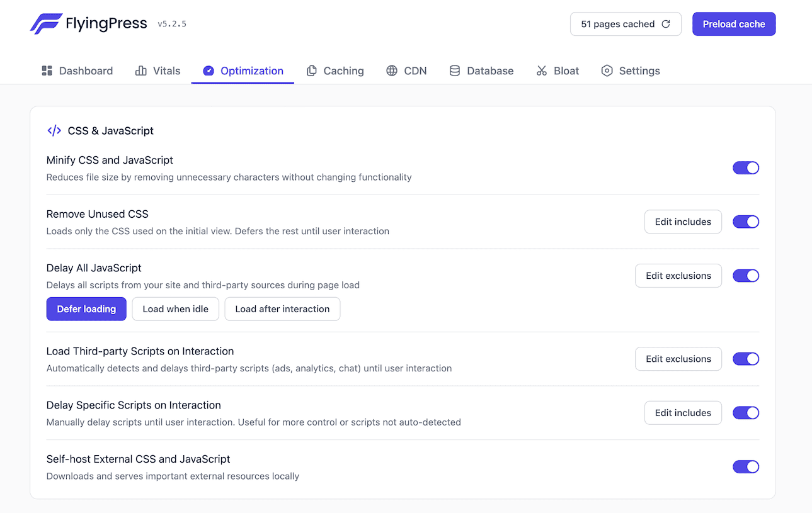Click the refresh icon beside pages cached

[x=666, y=23]
